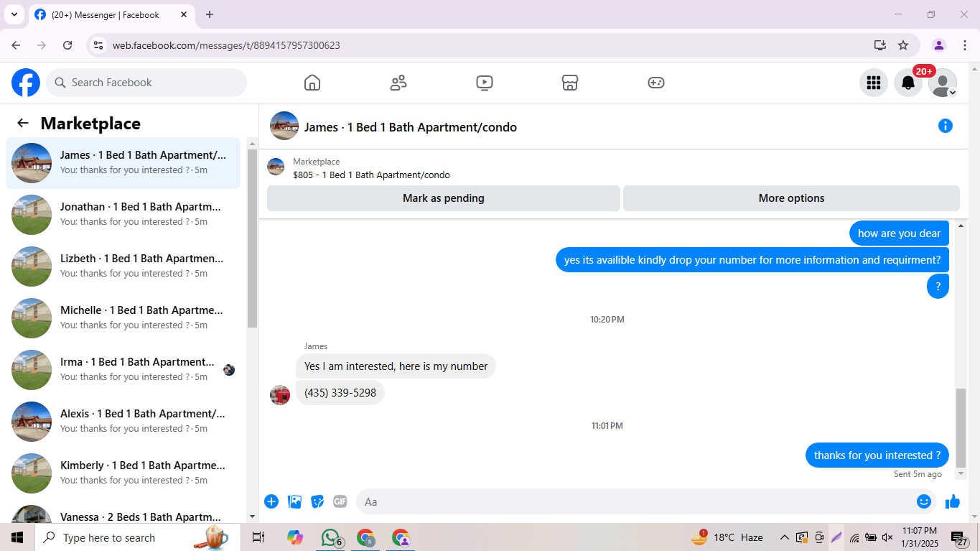Attach a file with the photo icon
The height and width of the screenshot is (551, 980).
(294, 501)
